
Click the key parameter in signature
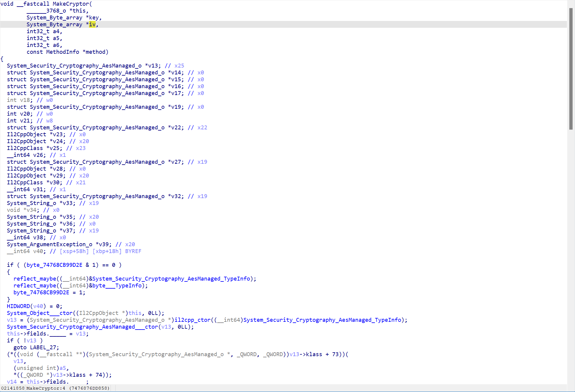click(x=94, y=18)
